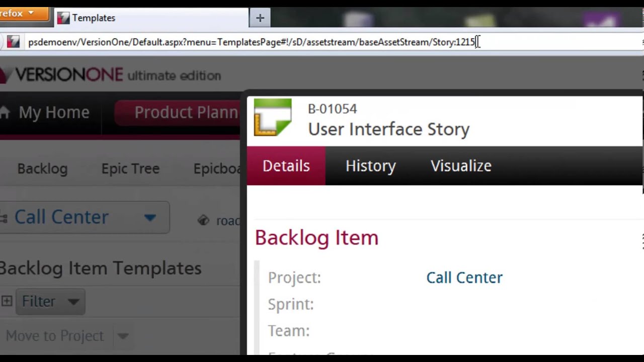
Task: Click the Project field label
Action: point(294,278)
